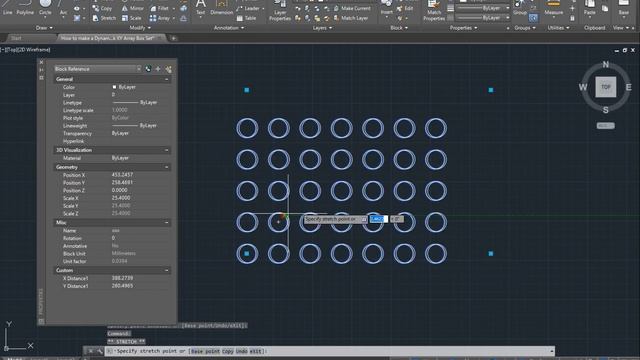Activate the Stretch modify tool
Image resolution: width=640 pixels, height=360 pixels.
(104, 18)
